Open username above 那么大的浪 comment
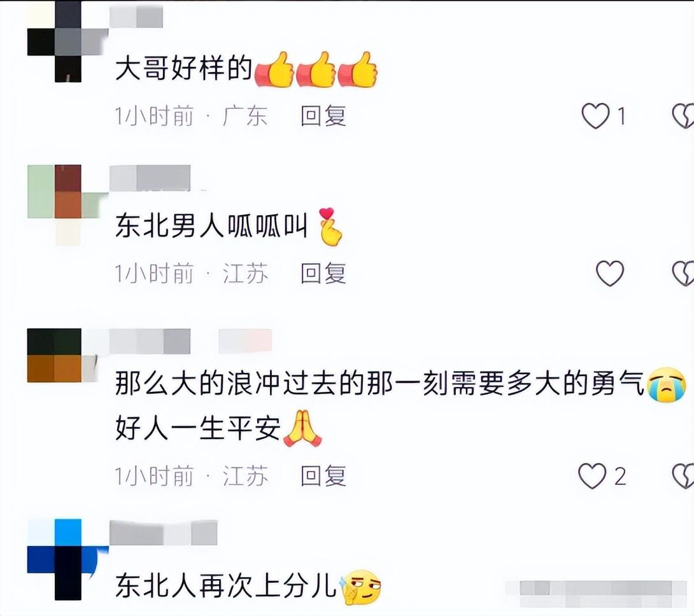The width and height of the screenshot is (694, 616). (x=150, y=342)
